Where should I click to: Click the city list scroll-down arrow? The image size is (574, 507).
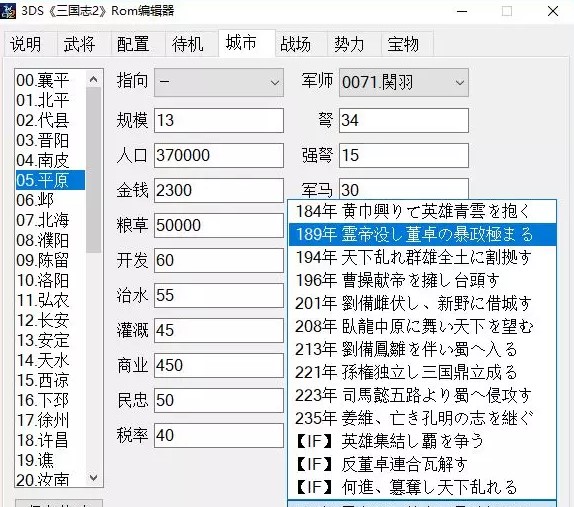(x=94, y=478)
